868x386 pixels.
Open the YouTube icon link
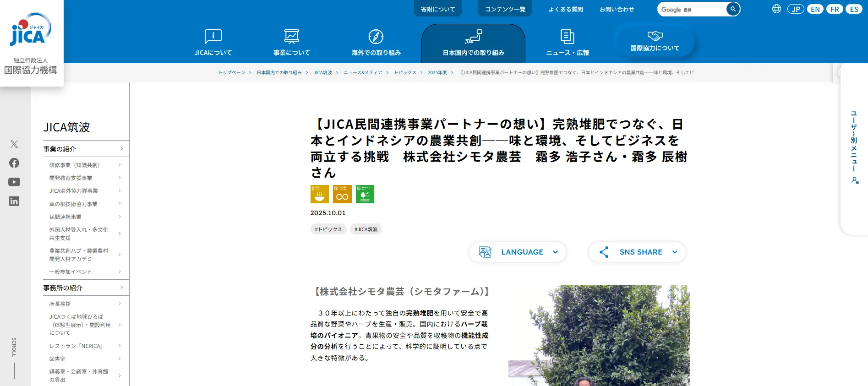[14, 182]
